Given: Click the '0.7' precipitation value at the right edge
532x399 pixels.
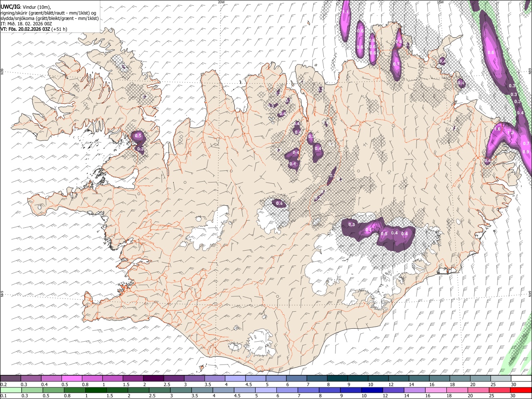Looking at the screenshot, I should click(526, 143).
